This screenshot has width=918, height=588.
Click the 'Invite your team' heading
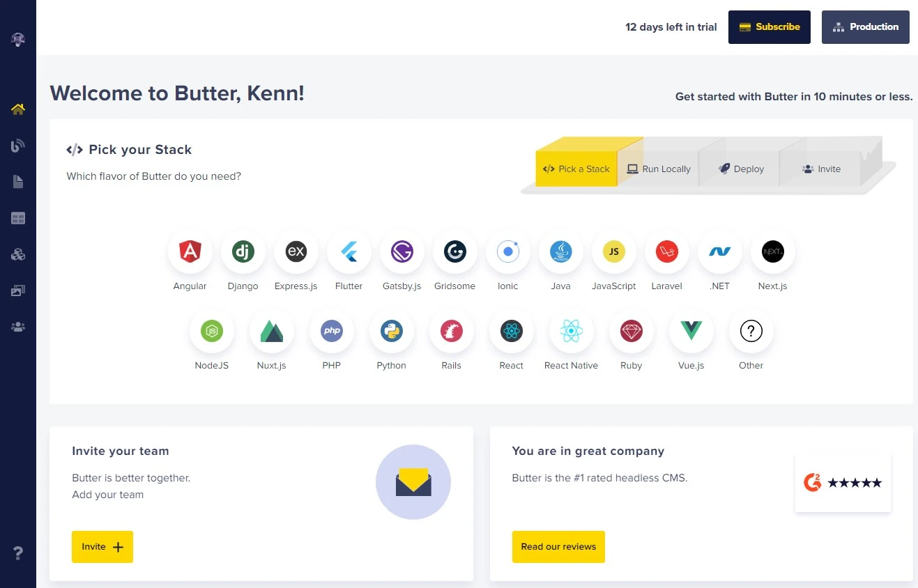[121, 451]
